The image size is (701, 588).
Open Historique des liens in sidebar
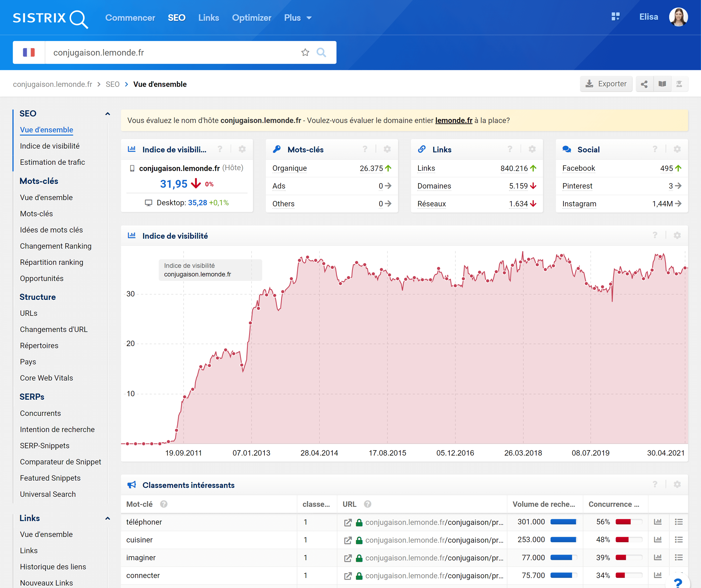[x=53, y=567]
